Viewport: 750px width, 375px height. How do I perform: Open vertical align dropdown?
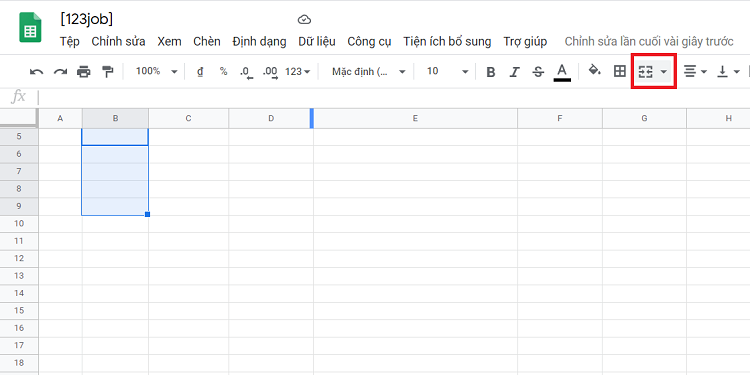(x=728, y=72)
